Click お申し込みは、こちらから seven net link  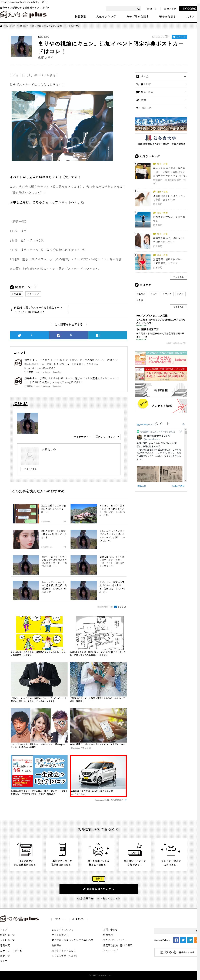point(45,202)
